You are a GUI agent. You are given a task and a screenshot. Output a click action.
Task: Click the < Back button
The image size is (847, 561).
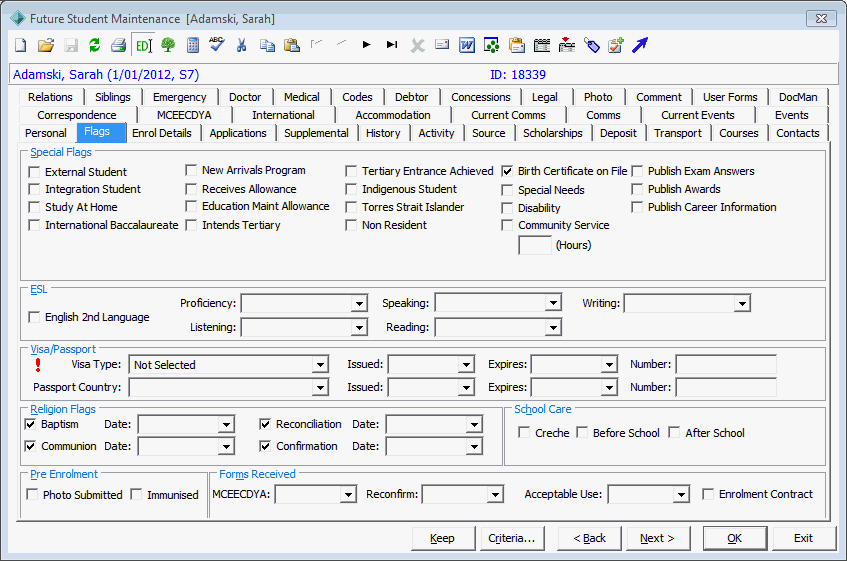[589, 538]
